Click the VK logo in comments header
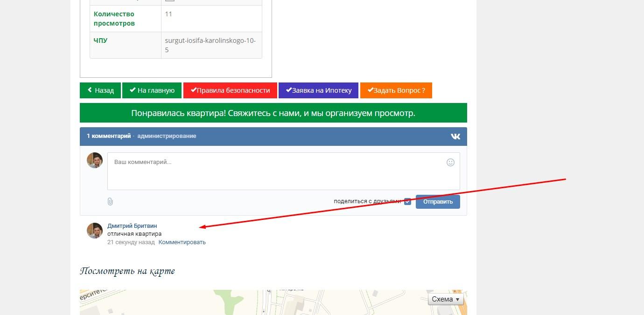 (455, 136)
